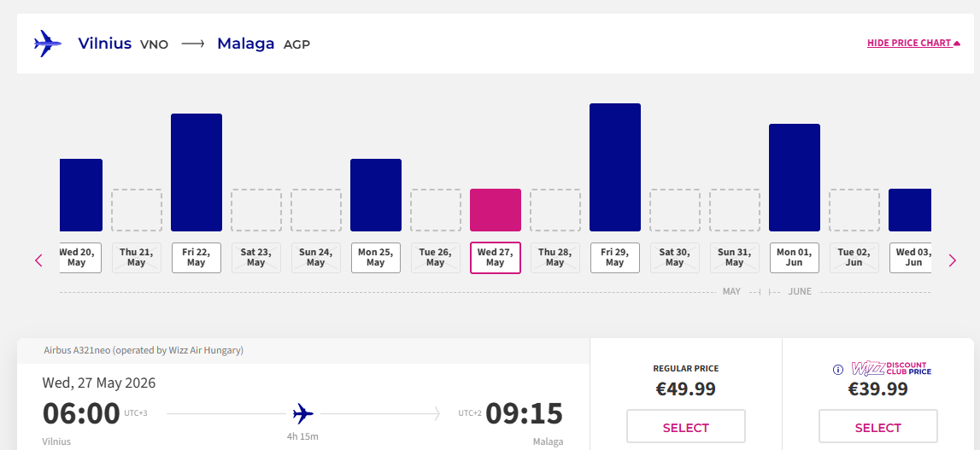Click the pink price bar for Wed 27
980x450 pixels.
496,210
